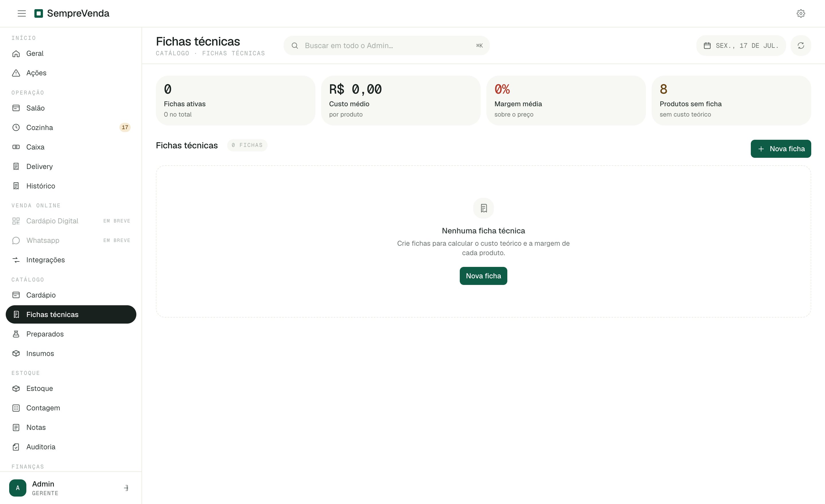Click the logout icon beside Admin
Image resolution: width=825 pixels, height=504 pixels.
point(126,488)
